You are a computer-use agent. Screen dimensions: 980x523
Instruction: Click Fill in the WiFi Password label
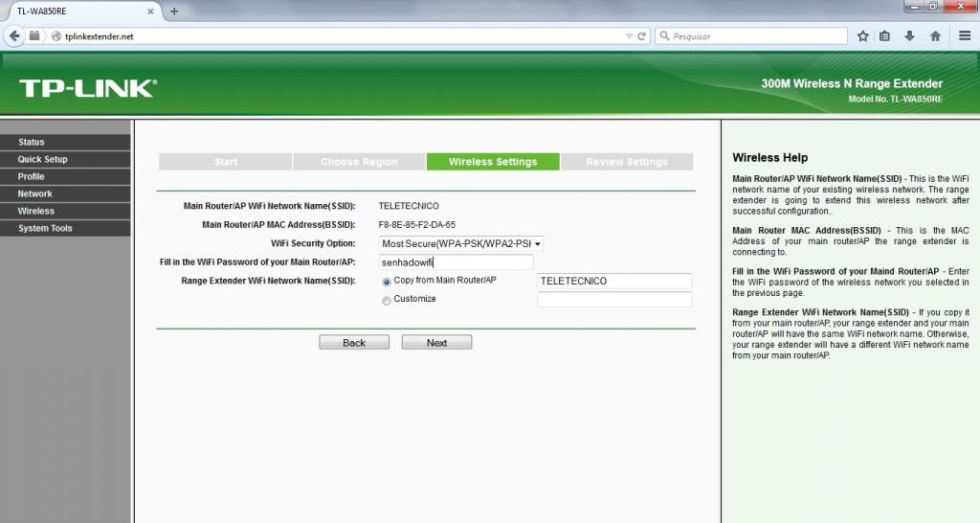click(x=257, y=262)
